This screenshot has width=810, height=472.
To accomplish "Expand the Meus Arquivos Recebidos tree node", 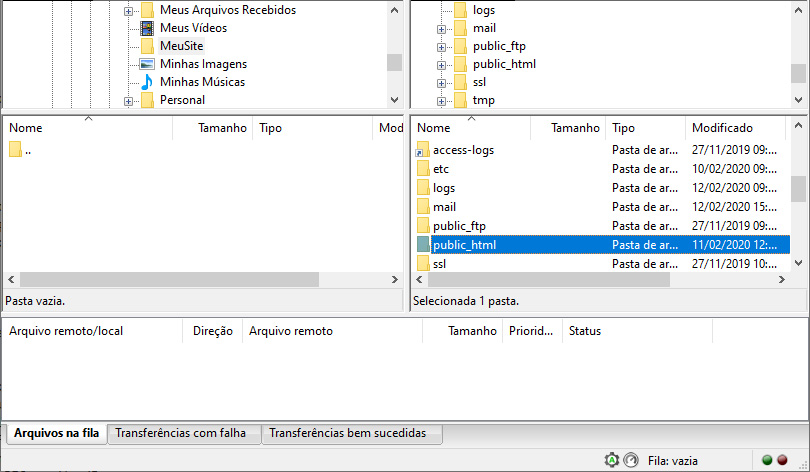I will point(128,11).
